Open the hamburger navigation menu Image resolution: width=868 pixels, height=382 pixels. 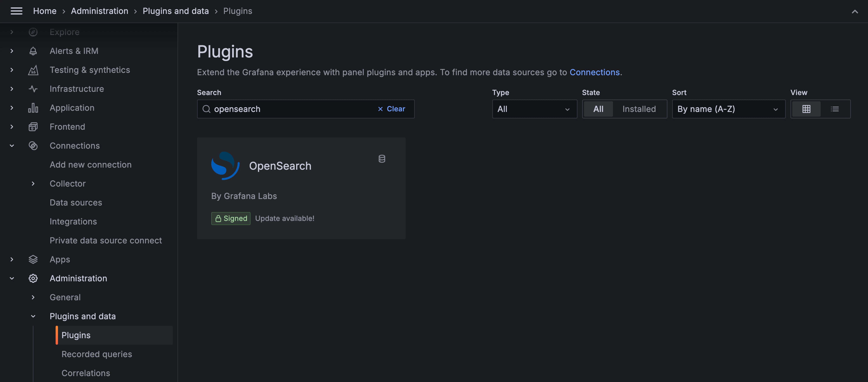click(x=16, y=11)
